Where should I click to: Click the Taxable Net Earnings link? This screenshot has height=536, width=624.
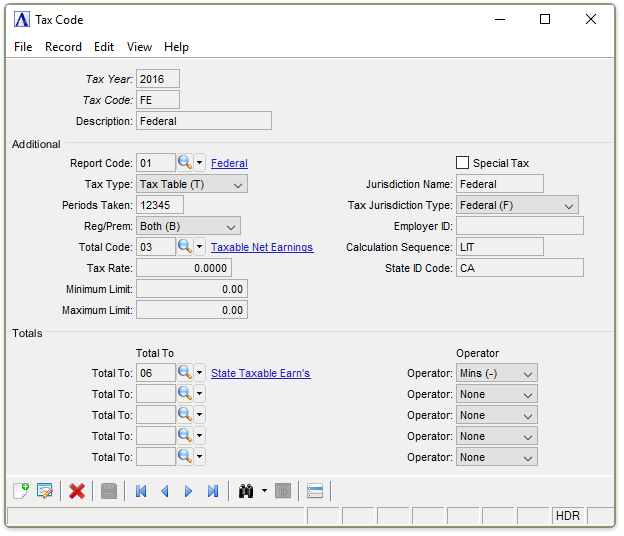tap(262, 247)
